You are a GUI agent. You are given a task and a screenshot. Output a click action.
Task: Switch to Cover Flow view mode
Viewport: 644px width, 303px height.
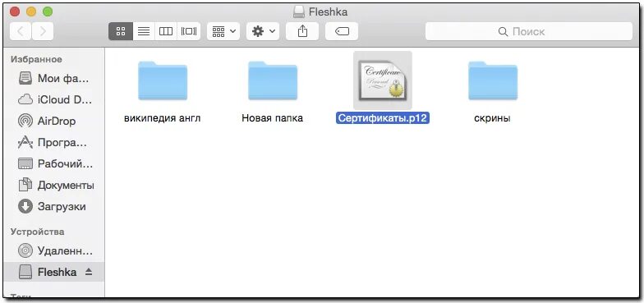(189, 31)
